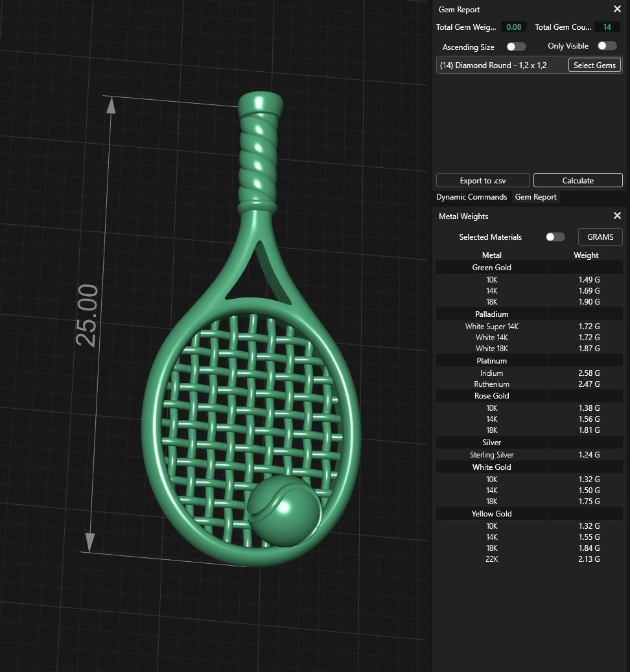This screenshot has height=672, width=630.
Task: Select White Gold 10K weight 1.32 G
Action: tap(589, 479)
